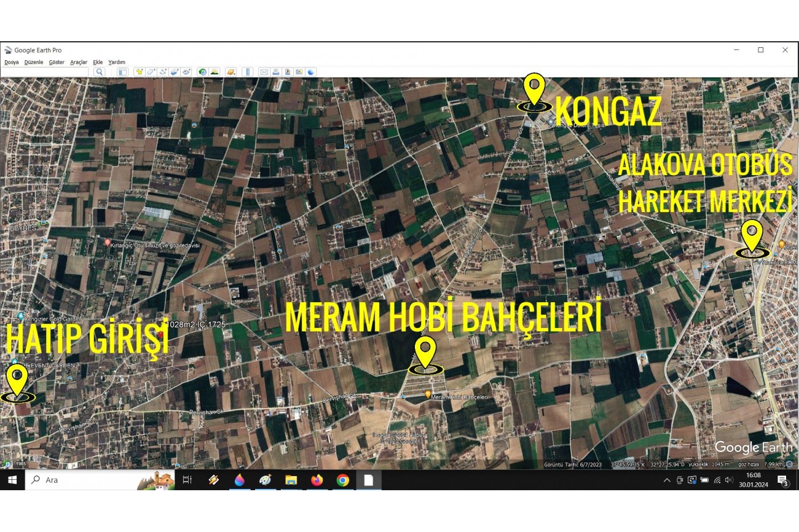
Task: Click the print toolbar icon
Action: click(x=276, y=72)
